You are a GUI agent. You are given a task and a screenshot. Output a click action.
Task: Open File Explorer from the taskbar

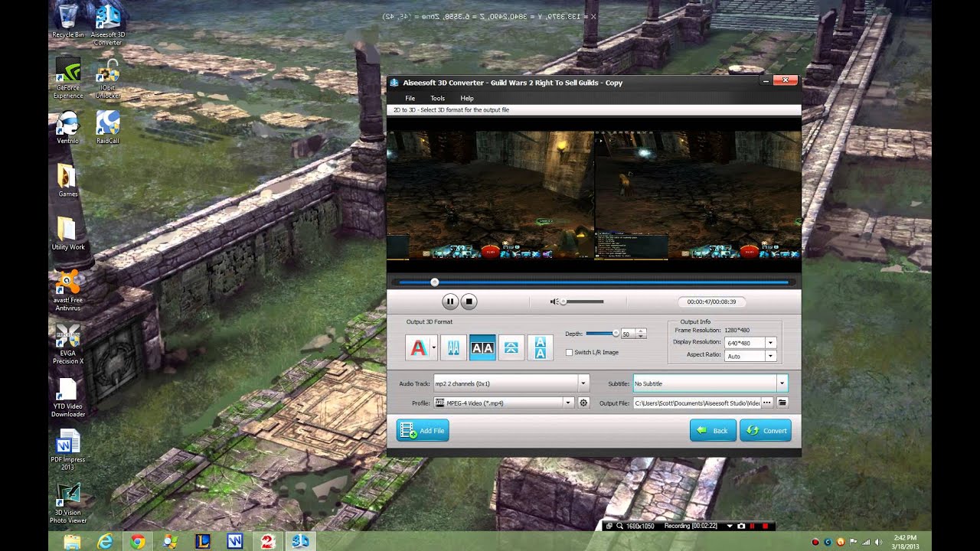tap(72, 542)
